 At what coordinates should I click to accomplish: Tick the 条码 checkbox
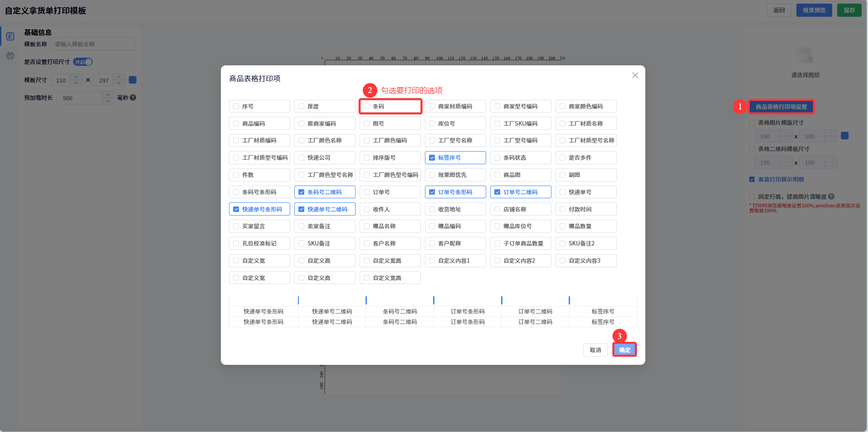366,106
